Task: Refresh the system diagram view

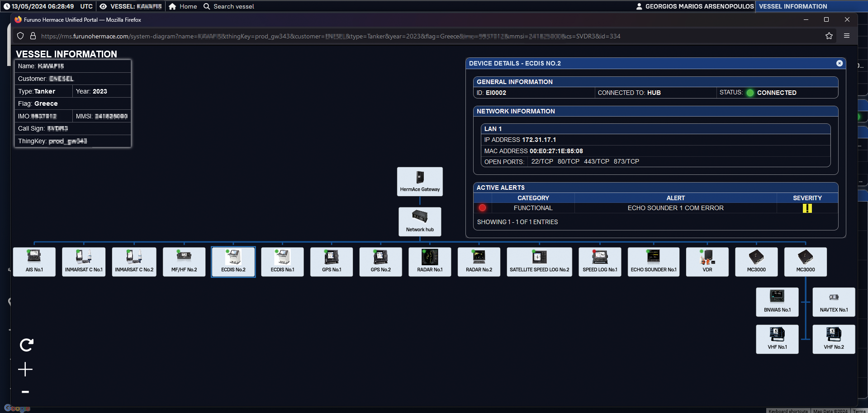Action: [x=26, y=345]
